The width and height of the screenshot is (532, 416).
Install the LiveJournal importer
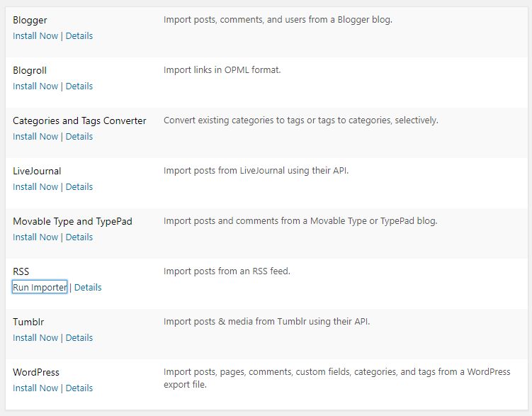point(35,187)
